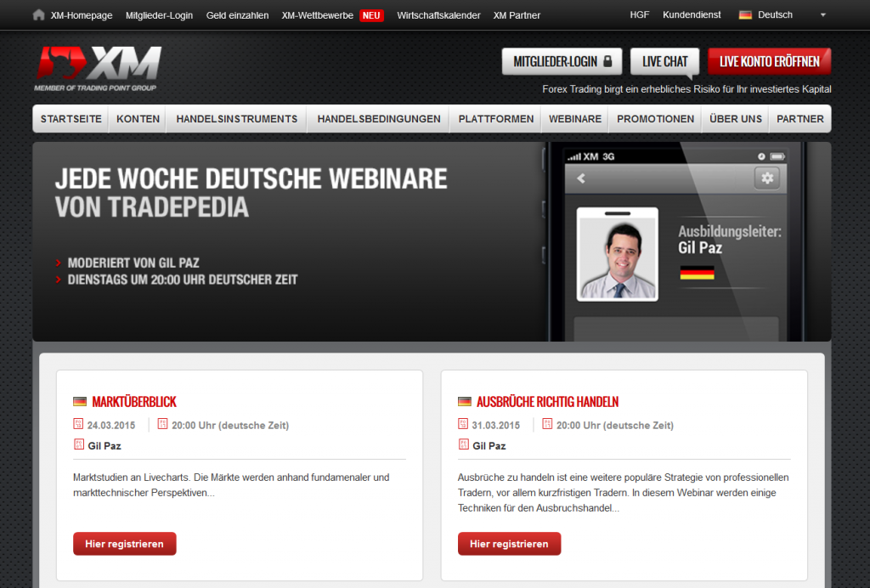Viewport: 870px width, 588px height.
Task: Click the NEU badge
Action: 371,15
